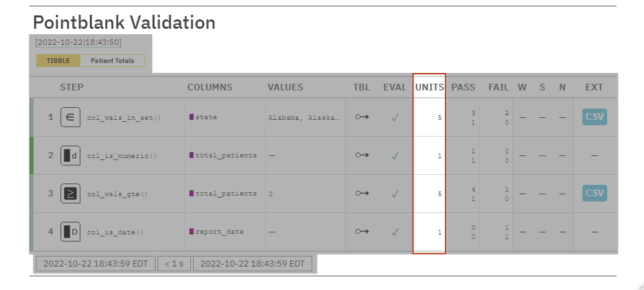644x290 pixels.
Task: Click the timestamp [2022-10-22|18:43:50] text
Action: click(x=78, y=43)
